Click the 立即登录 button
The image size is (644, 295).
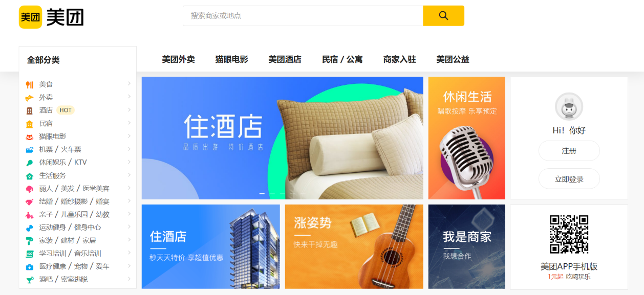click(x=569, y=179)
